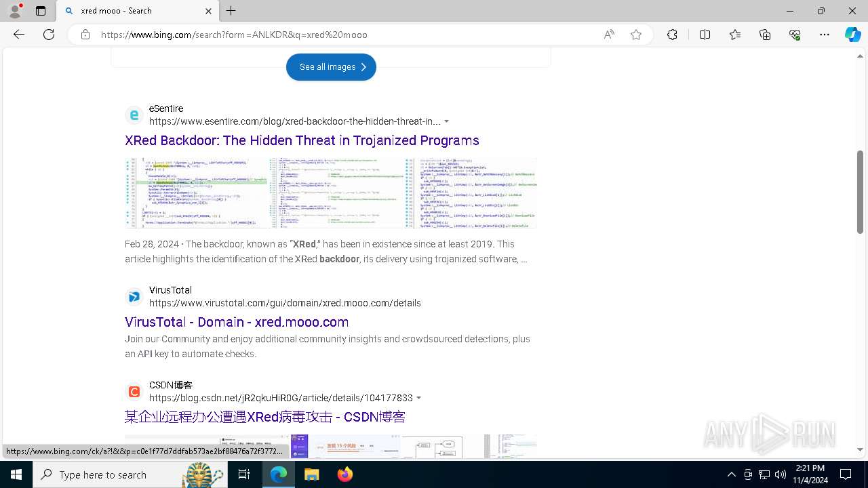Open volume speaker tray icon

(x=781, y=474)
